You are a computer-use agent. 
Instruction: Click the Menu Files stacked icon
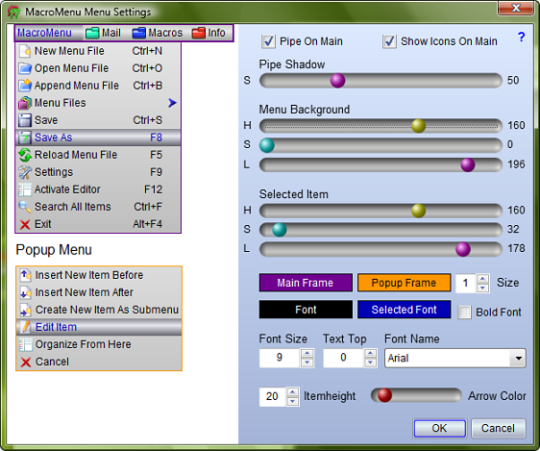pyautogui.click(x=25, y=103)
